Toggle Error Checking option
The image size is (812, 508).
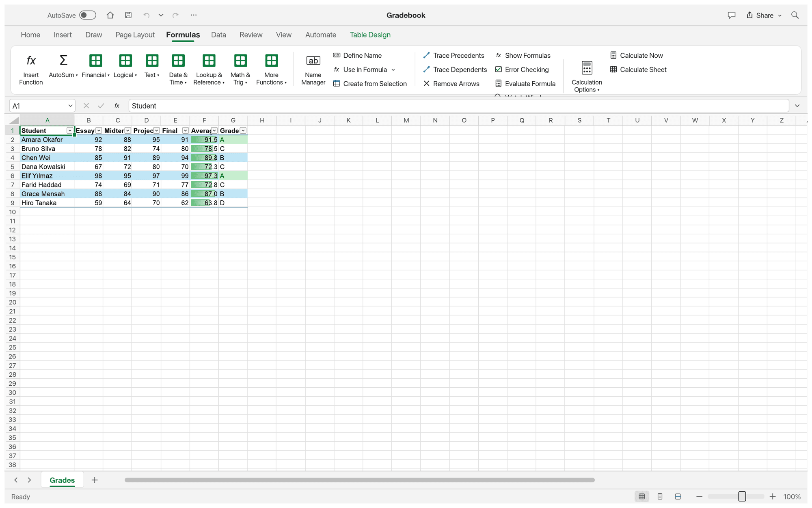click(522, 69)
